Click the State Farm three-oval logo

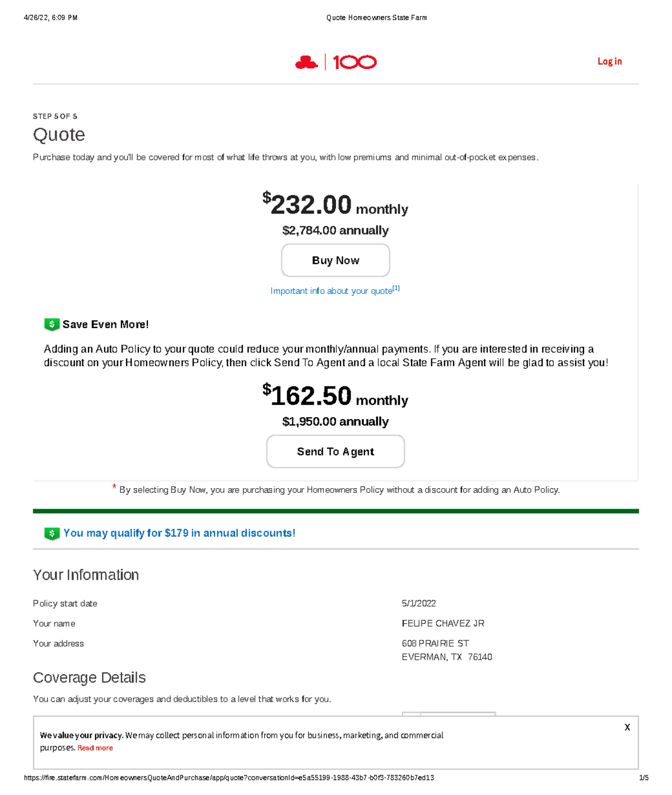coord(306,62)
